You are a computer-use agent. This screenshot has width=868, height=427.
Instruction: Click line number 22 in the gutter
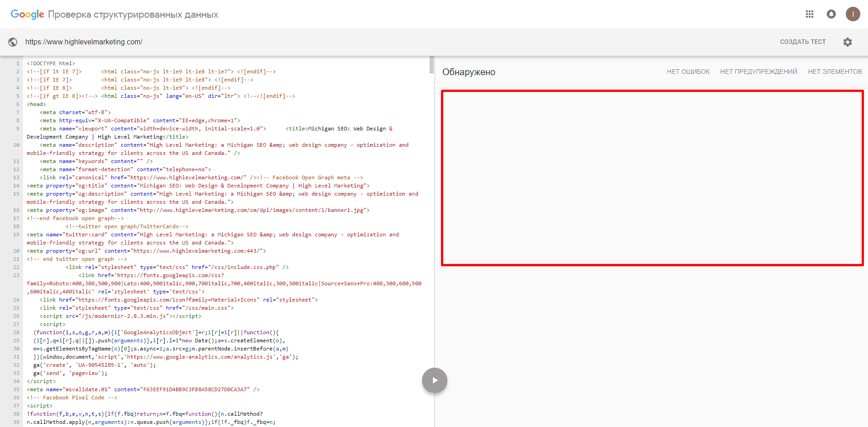pos(16,267)
